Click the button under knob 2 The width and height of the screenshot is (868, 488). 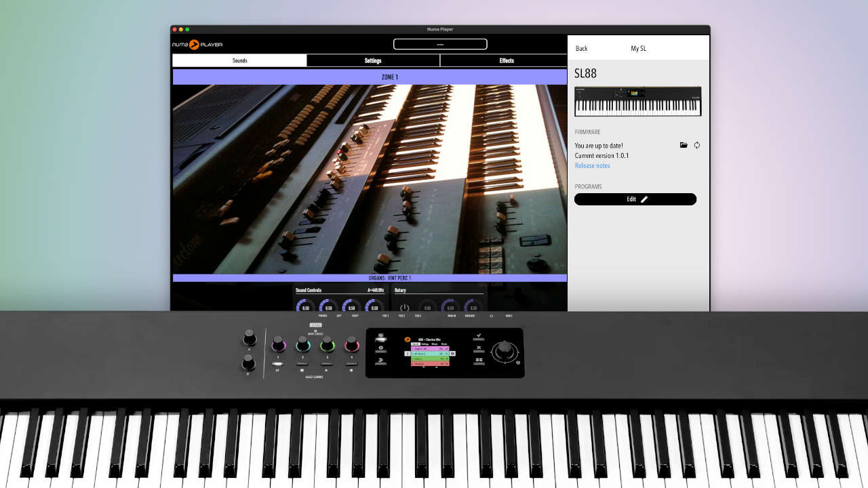tap(302, 364)
